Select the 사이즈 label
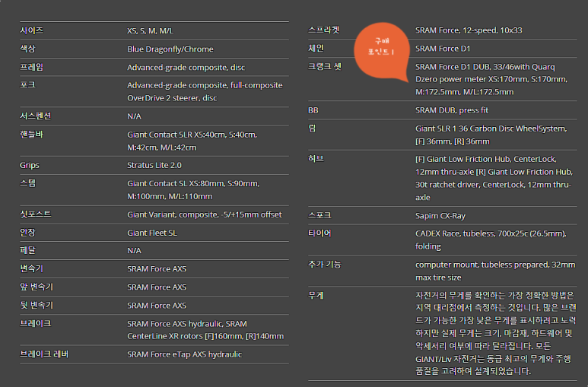This screenshot has height=387, width=588. tap(31, 30)
